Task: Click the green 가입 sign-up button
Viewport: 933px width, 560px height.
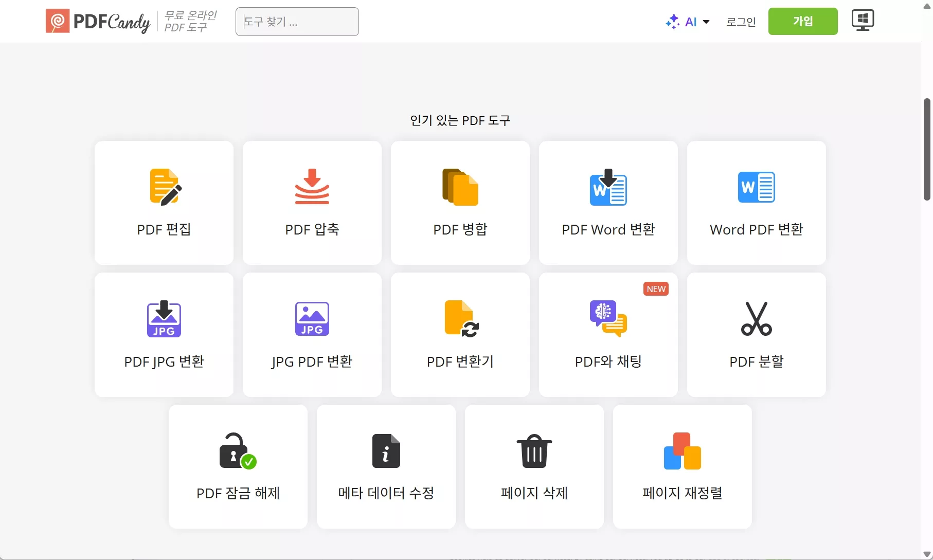Action: pos(803,21)
